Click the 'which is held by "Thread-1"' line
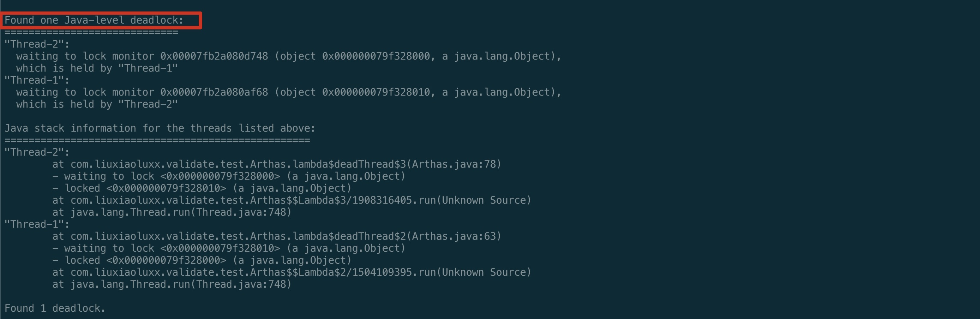The width and height of the screenshot is (980, 319). tap(97, 68)
